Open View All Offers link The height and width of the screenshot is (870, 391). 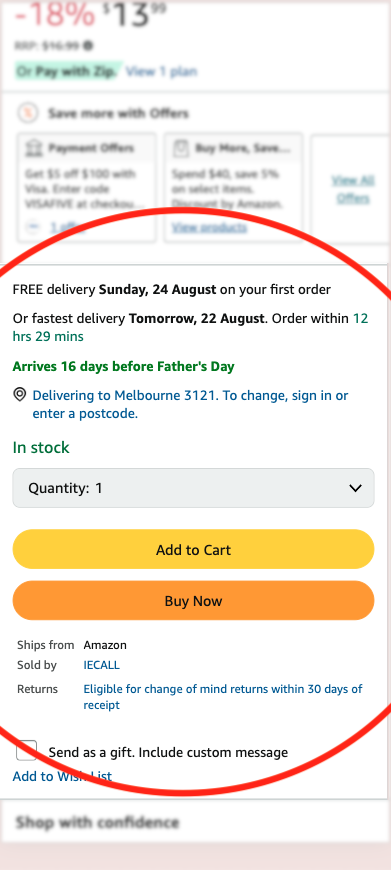click(353, 189)
